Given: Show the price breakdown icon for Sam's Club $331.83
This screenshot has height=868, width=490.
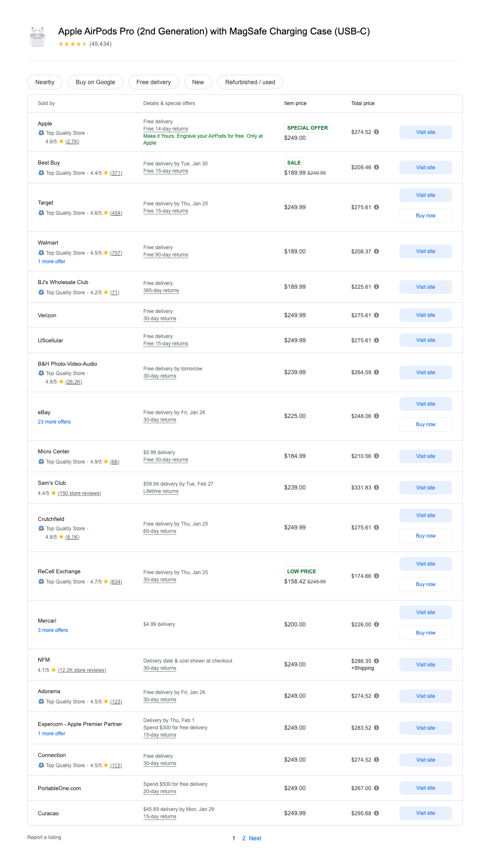Looking at the screenshot, I should [x=376, y=487].
